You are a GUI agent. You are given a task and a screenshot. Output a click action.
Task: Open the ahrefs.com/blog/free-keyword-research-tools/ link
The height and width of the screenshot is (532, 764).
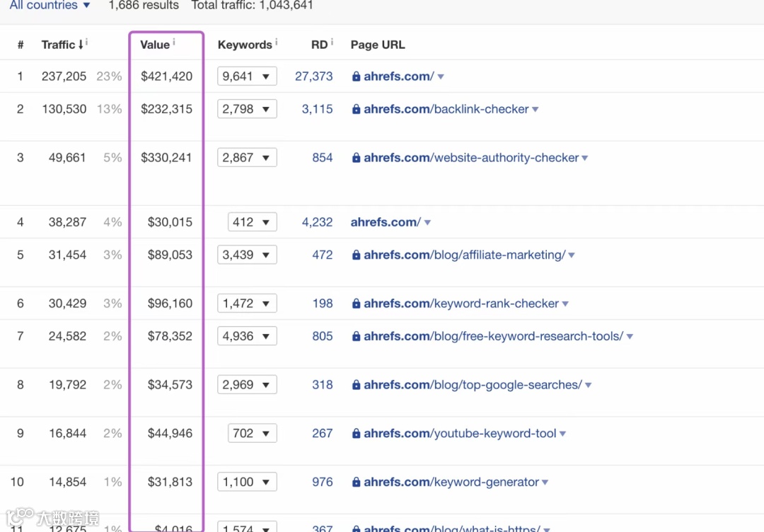(x=493, y=337)
